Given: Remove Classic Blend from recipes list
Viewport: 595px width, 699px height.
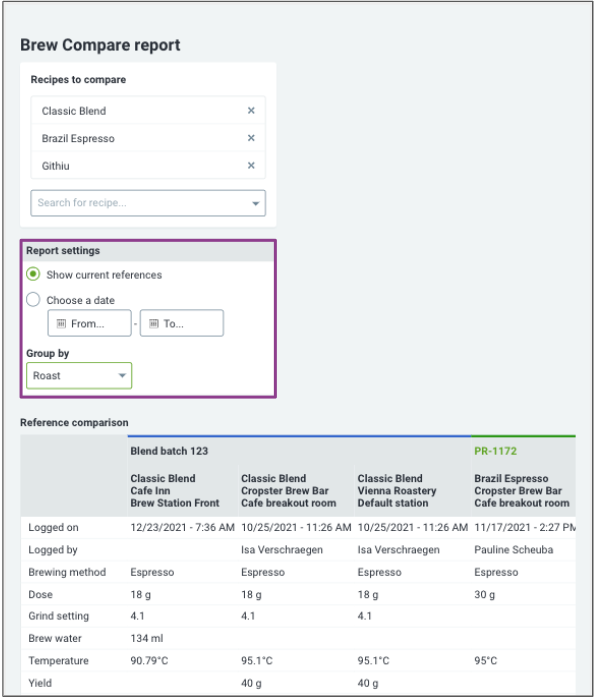Looking at the screenshot, I should tap(251, 111).
